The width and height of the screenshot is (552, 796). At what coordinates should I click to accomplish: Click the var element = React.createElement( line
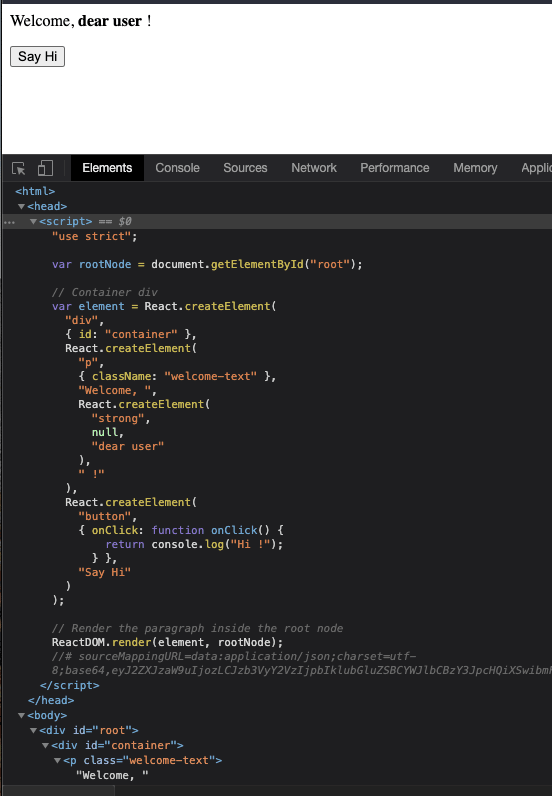point(164,307)
